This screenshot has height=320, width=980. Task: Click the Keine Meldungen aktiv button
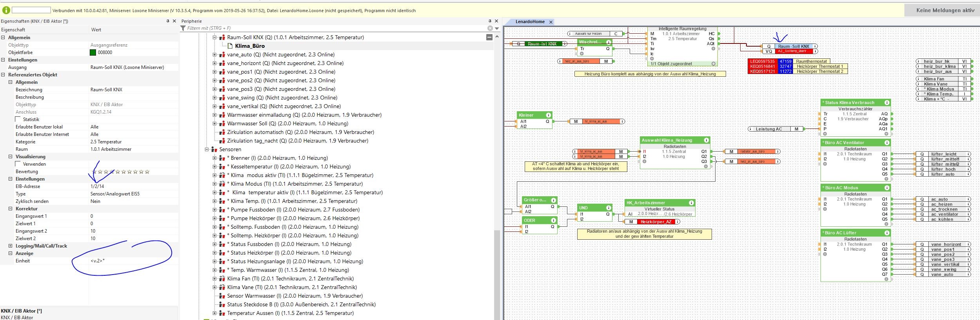point(945,11)
